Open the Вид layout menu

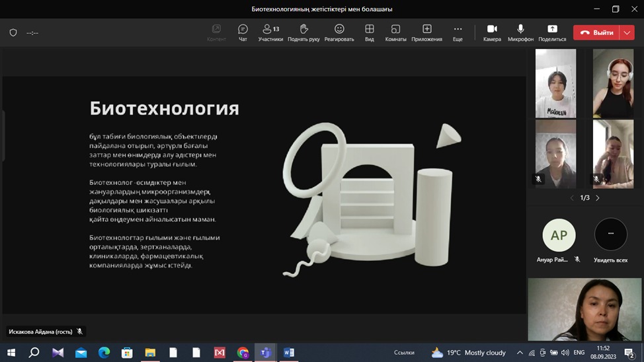point(370,32)
